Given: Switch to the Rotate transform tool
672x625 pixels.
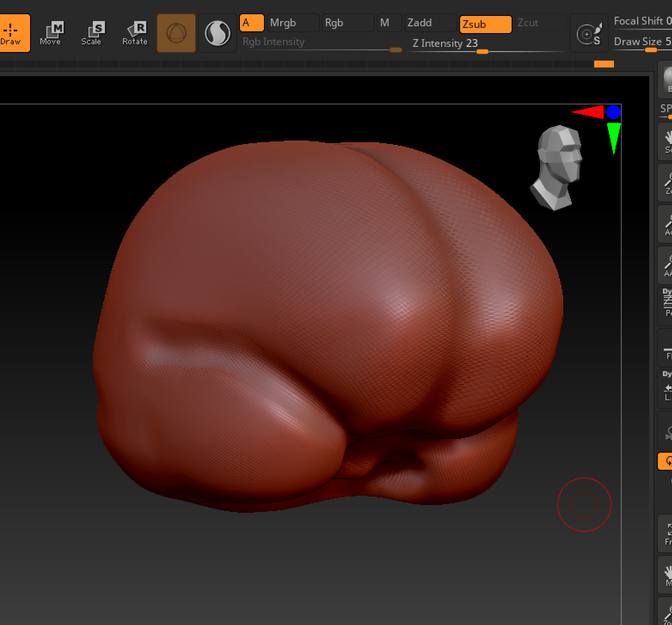Looking at the screenshot, I should [135, 33].
